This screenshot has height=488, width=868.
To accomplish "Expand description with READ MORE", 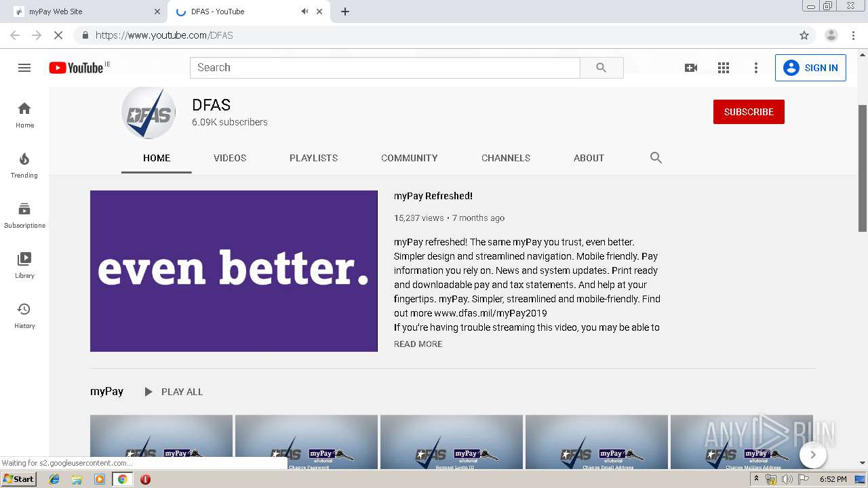I will [418, 344].
